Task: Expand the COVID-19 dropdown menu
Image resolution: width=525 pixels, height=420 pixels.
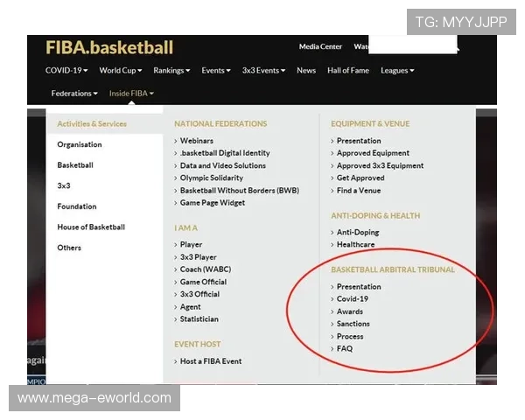Action: [66, 70]
